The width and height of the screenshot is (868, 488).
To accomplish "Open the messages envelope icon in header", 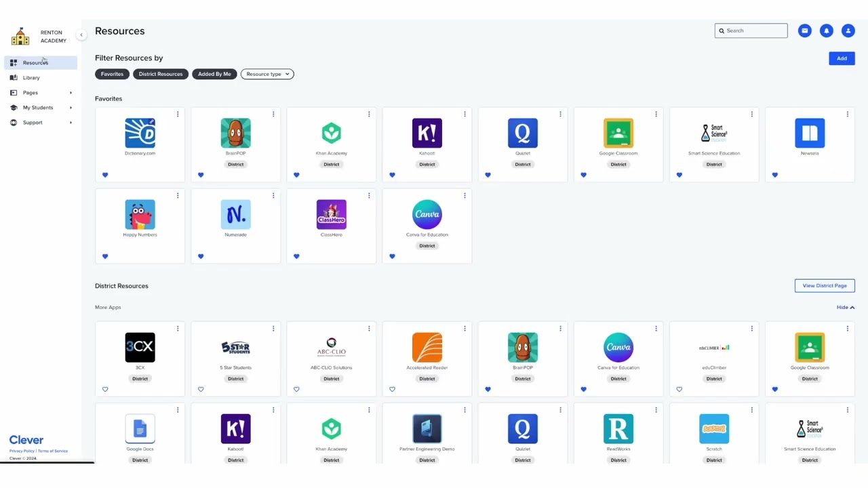I will point(804,30).
